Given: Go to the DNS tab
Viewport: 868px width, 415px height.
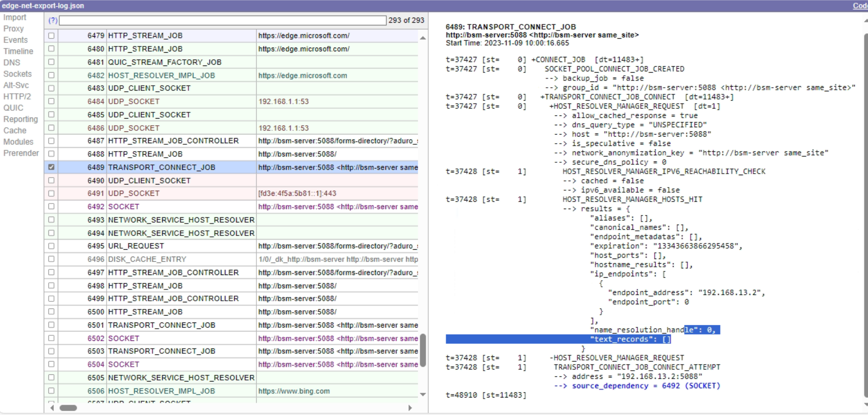Looking at the screenshot, I should [x=11, y=63].
